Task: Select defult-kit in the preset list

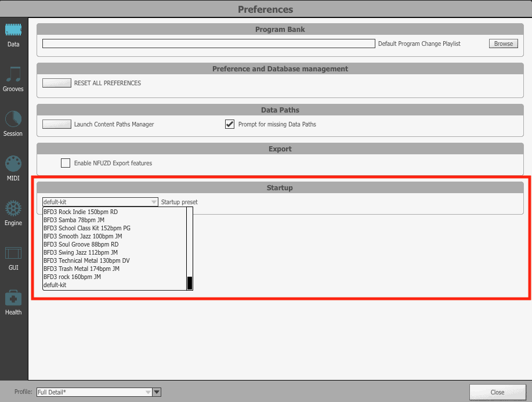Action: pyautogui.click(x=115, y=285)
